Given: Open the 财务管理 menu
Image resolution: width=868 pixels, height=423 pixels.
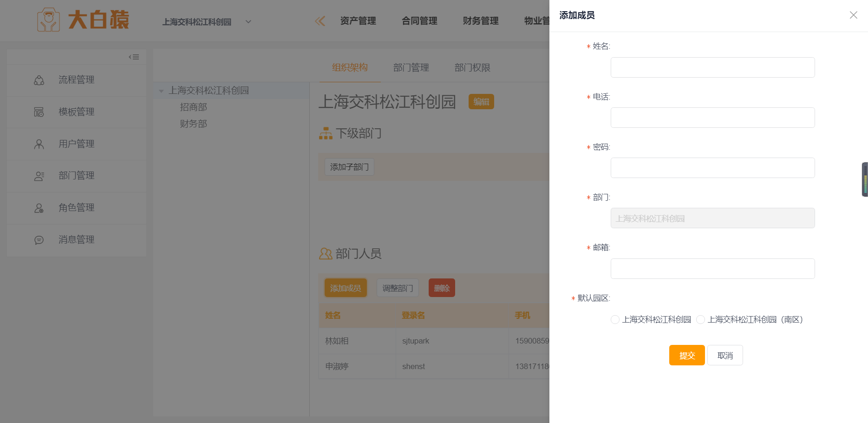Looking at the screenshot, I should click(x=481, y=21).
